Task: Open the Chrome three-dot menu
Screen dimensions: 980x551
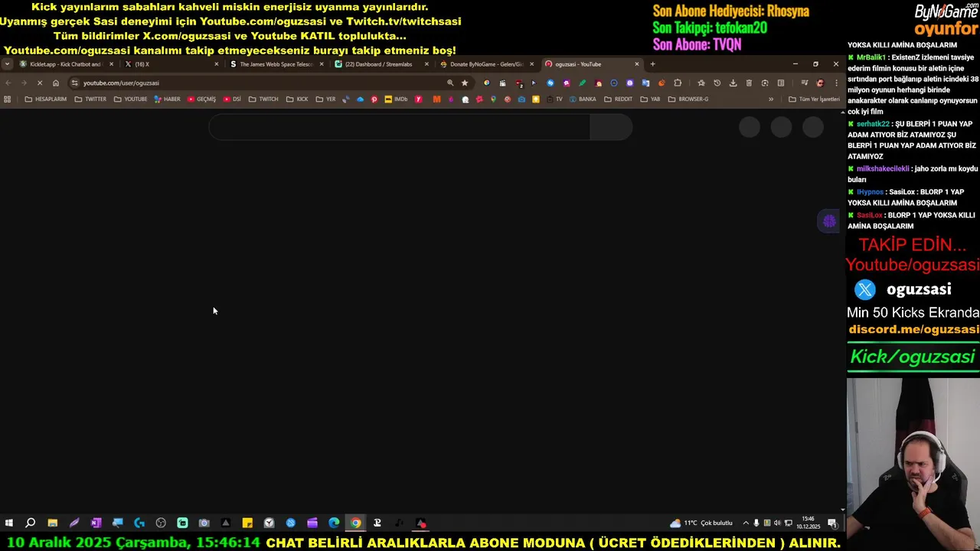Action: [x=836, y=83]
